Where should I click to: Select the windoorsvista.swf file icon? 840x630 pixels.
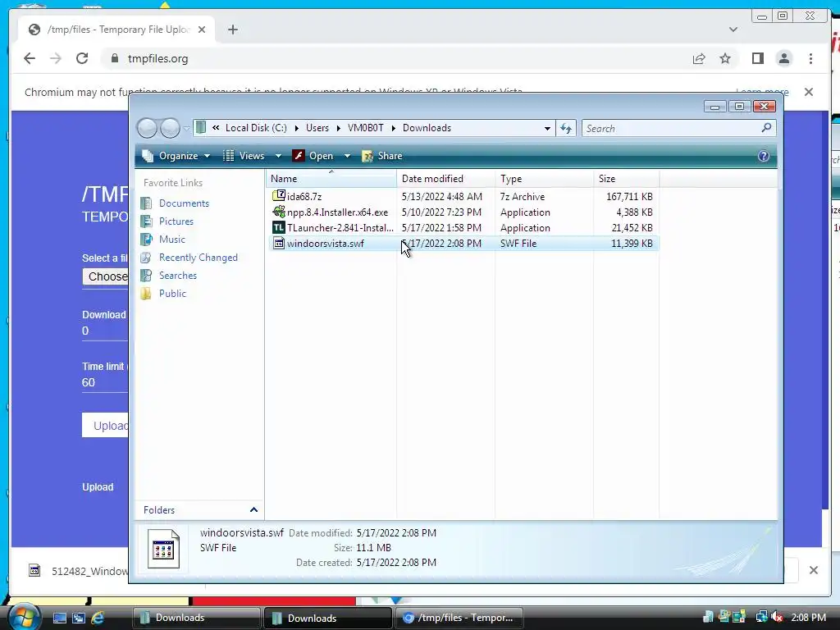279,243
